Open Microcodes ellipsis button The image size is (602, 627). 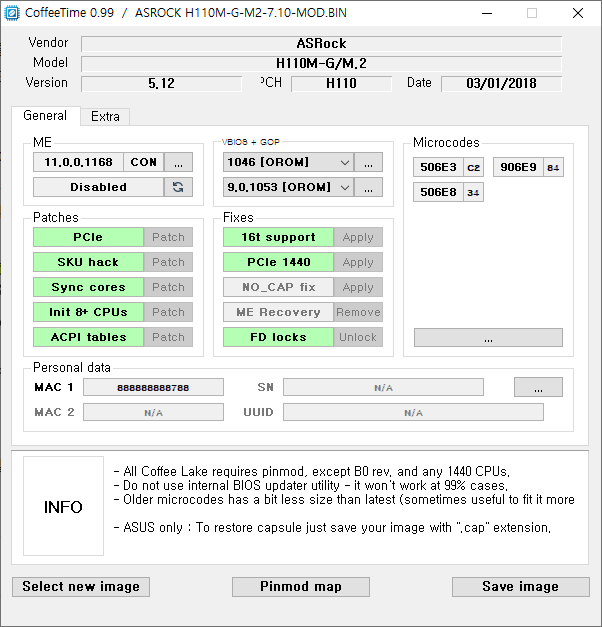488,338
